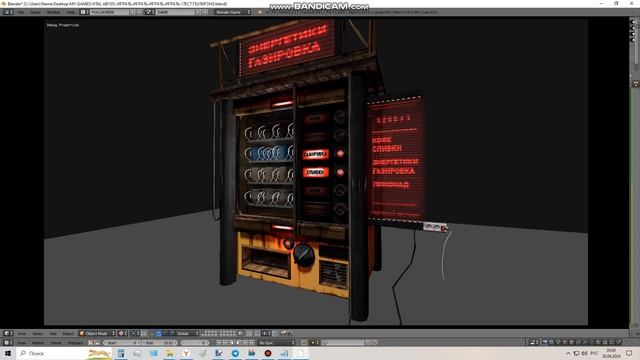Open the Select menu
The height and width of the screenshot is (360, 640).
[x=38, y=333]
